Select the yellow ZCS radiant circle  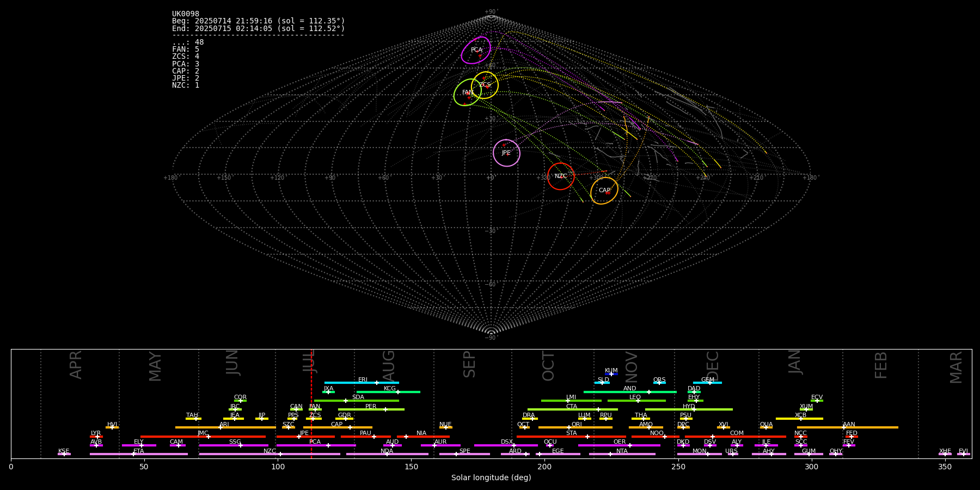[485, 85]
